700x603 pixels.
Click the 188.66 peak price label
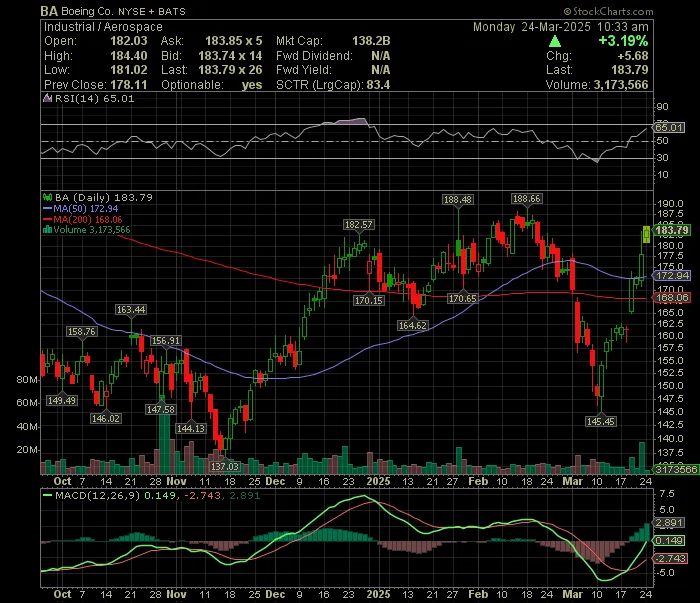(x=526, y=199)
